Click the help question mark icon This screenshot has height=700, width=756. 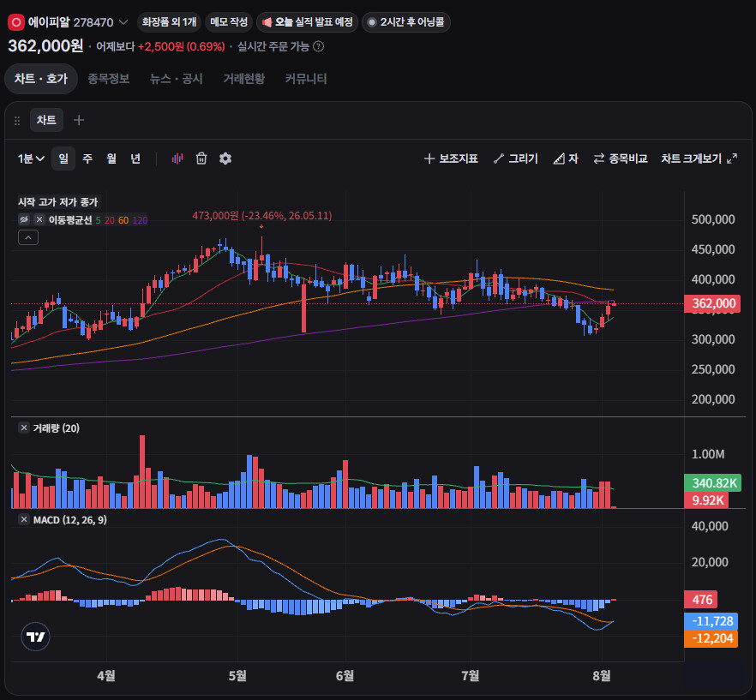318,47
